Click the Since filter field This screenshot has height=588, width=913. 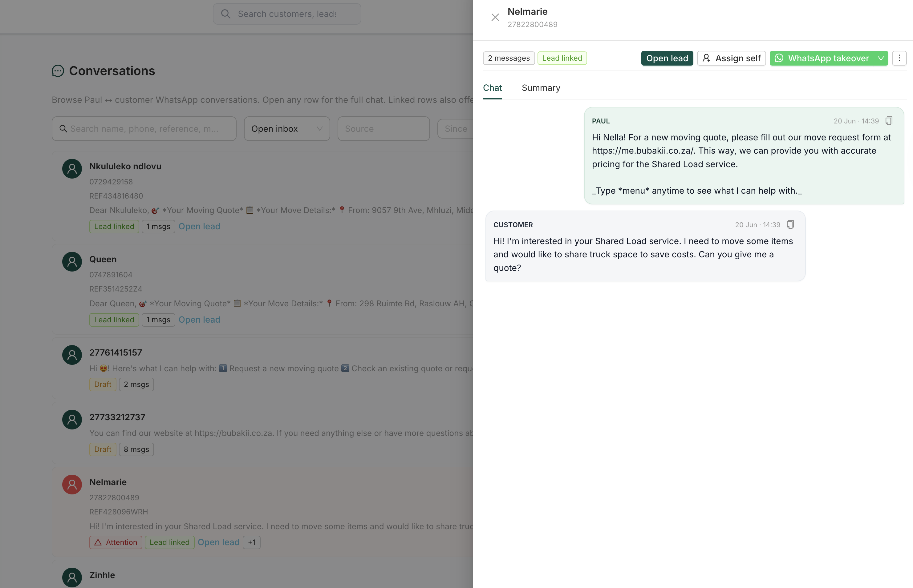(455, 129)
